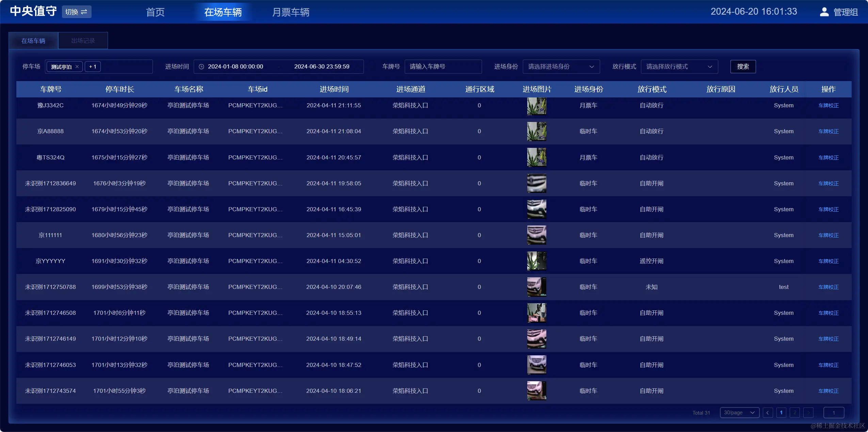Expand the 进场身份 dropdown
The image size is (868, 432).
(561, 67)
